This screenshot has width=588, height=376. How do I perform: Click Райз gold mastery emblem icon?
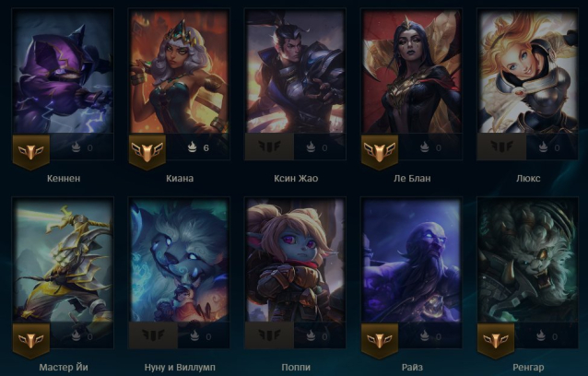(x=380, y=340)
